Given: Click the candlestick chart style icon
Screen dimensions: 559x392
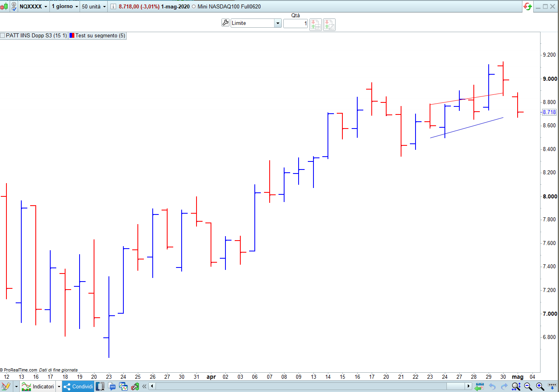Looking at the screenshot, I should coord(4,6).
